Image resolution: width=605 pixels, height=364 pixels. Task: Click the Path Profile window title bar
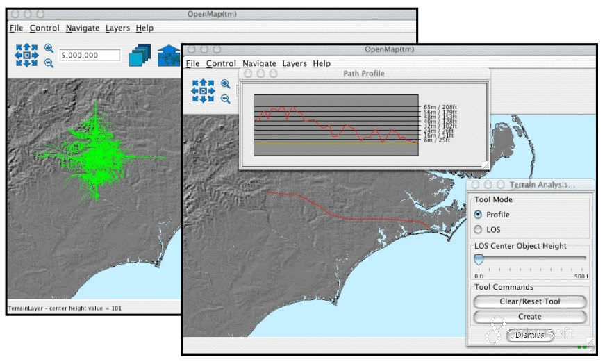point(364,74)
